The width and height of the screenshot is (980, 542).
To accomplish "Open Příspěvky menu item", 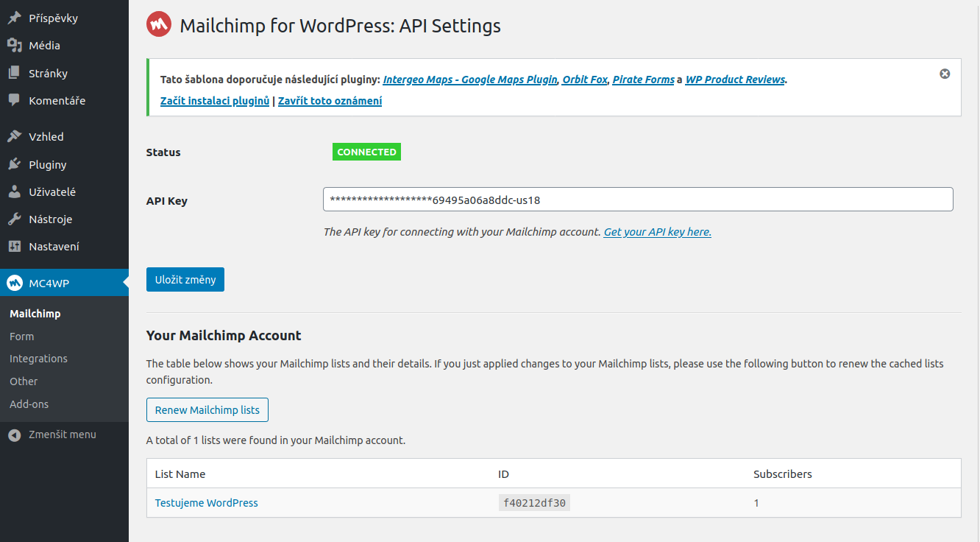I will (64, 18).
